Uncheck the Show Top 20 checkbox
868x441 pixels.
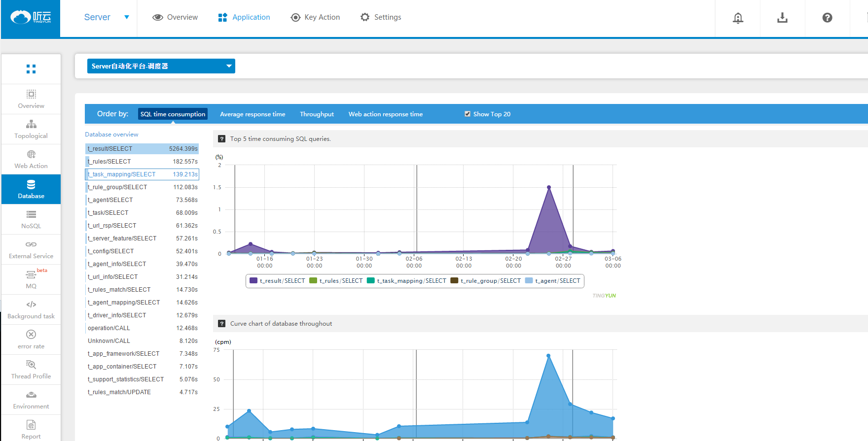467,114
